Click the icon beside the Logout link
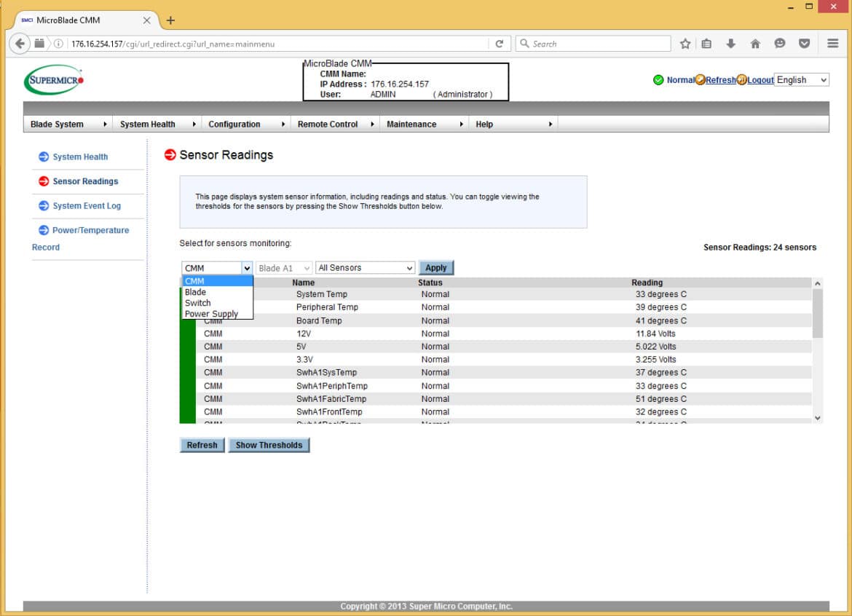The image size is (852, 616). [x=742, y=80]
